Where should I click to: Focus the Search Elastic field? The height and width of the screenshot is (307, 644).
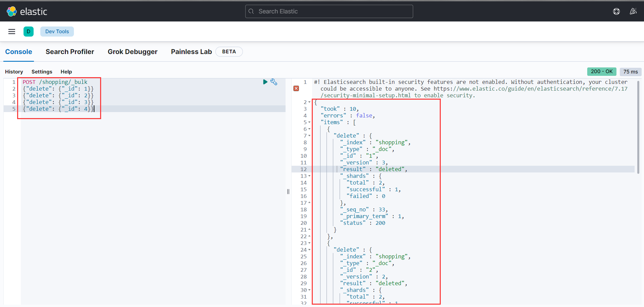tap(329, 11)
